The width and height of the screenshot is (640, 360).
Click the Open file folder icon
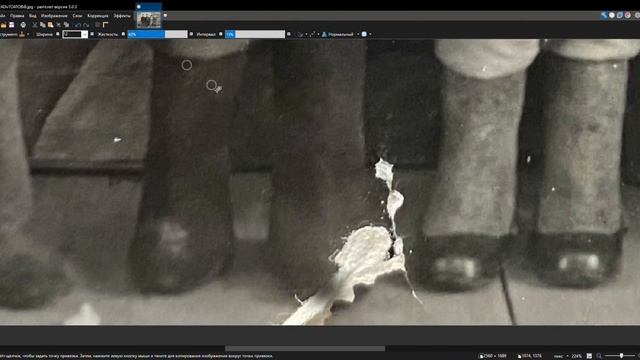(3, 25)
